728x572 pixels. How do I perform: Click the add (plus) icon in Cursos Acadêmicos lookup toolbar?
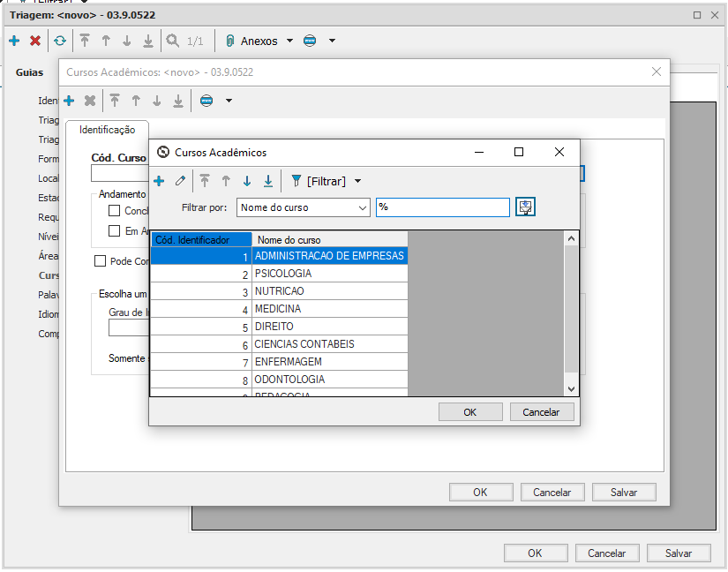(x=159, y=181)
